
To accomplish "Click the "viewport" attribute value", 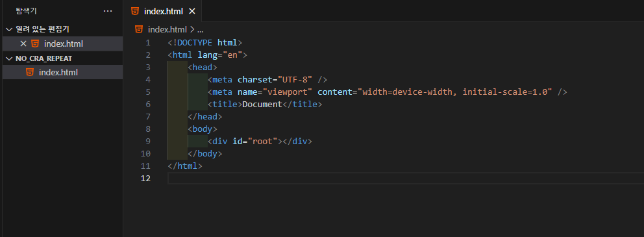I will [x=288, y=92].
